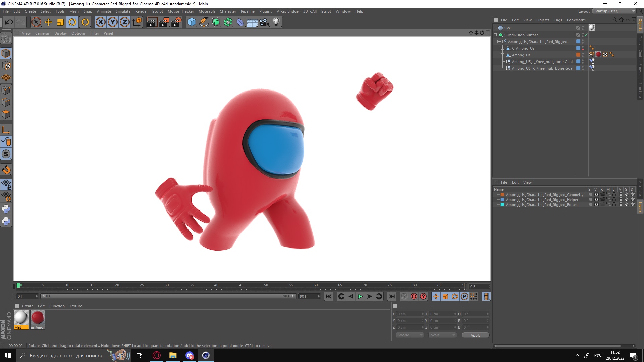Expand the C_Among_Us object
Image resolution: width=644 pixels, height=362 pixels.
coord(503,48)
